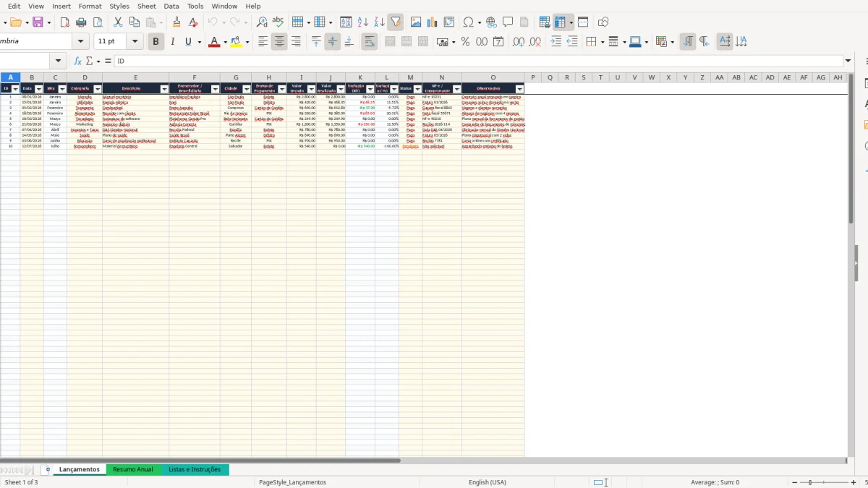Add a decimal place

[518, 42]
